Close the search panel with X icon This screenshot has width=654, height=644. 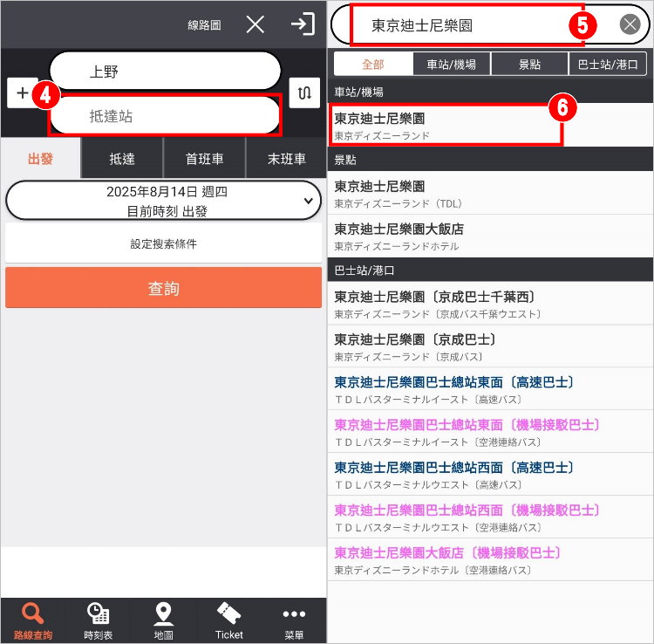click(255, 24)
